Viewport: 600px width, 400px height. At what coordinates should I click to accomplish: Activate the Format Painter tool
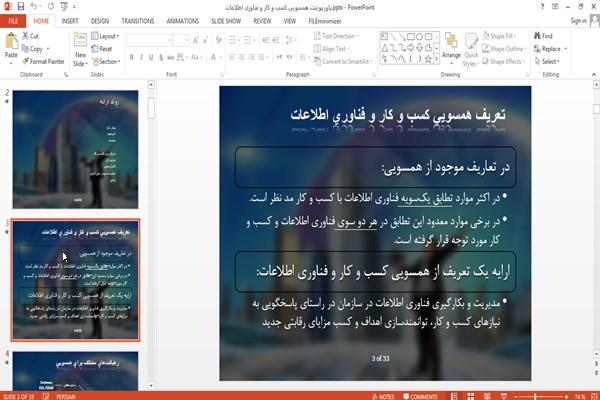43,61
